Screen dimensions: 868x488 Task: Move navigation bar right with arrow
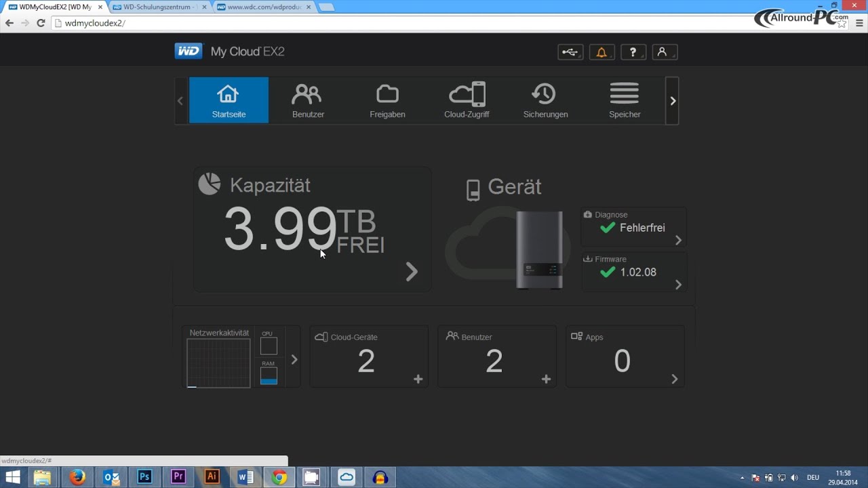pos(672,100)
